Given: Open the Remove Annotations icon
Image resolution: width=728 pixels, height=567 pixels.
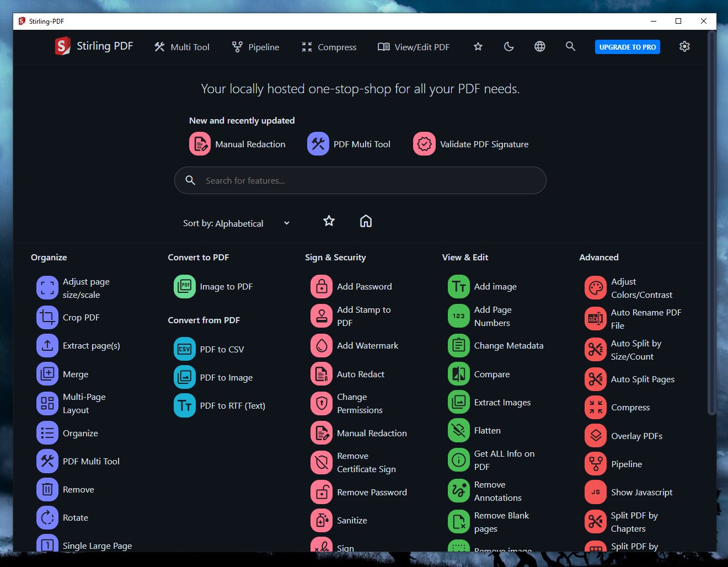Looking at the screenshot, I should (459, 491).
